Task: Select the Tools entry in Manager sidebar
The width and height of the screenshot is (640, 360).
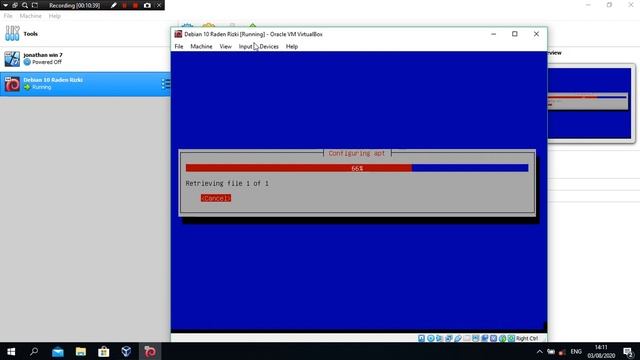Action: click(85, 33)
